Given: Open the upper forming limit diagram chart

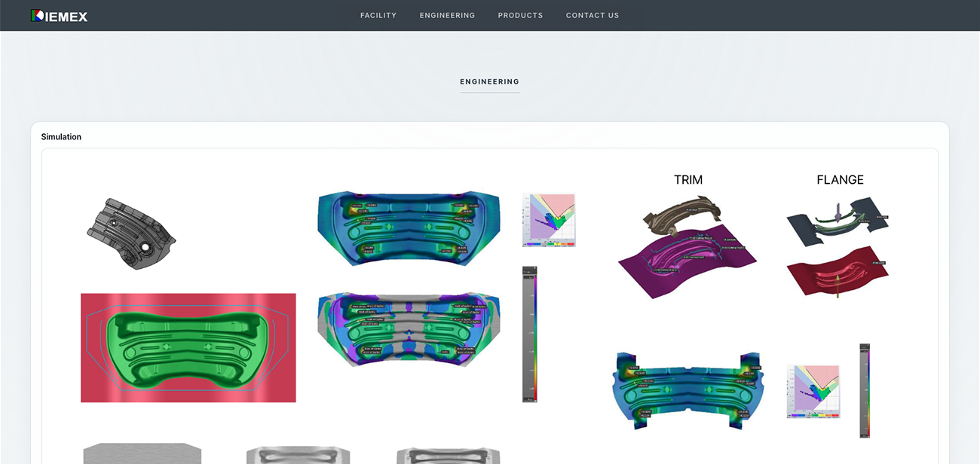Looking at the screenshot, I should coord(549,220).
